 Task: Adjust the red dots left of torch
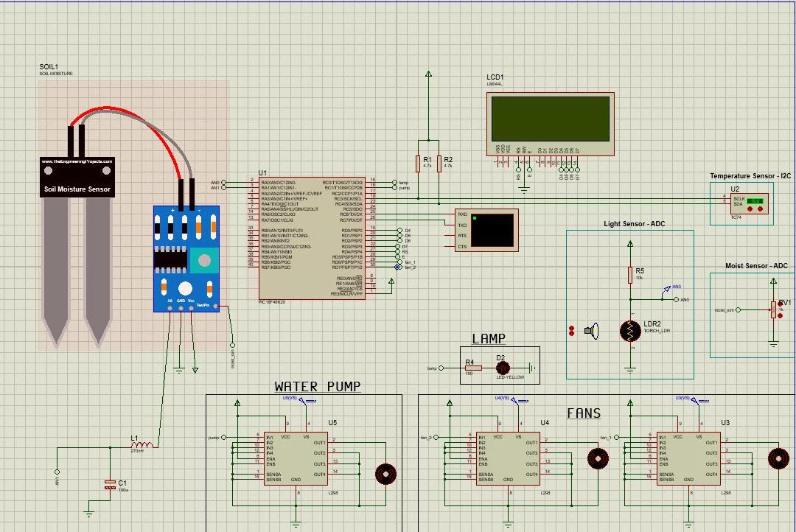click(x=571, y=331)
